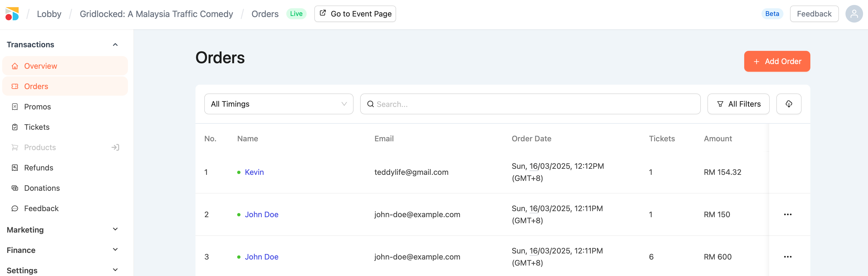
Task: Open the All Timings dropdown
Action: [278, 104]
